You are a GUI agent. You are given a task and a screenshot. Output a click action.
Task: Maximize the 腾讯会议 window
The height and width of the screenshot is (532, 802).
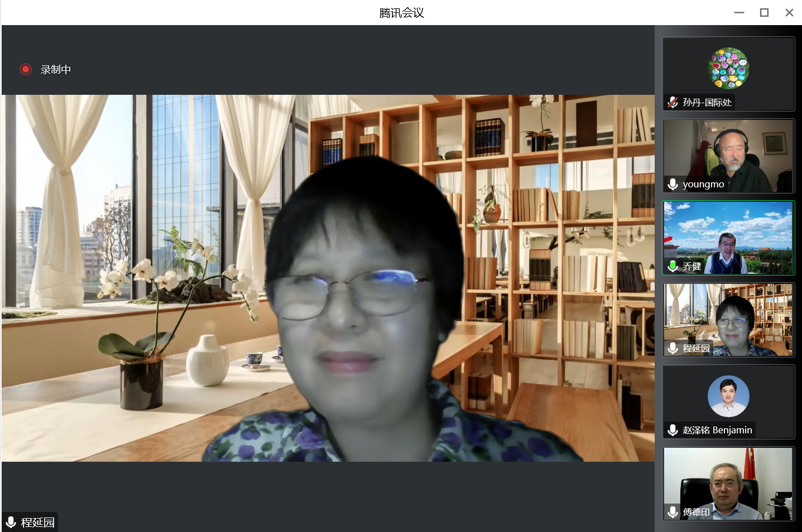click(764, 12)
